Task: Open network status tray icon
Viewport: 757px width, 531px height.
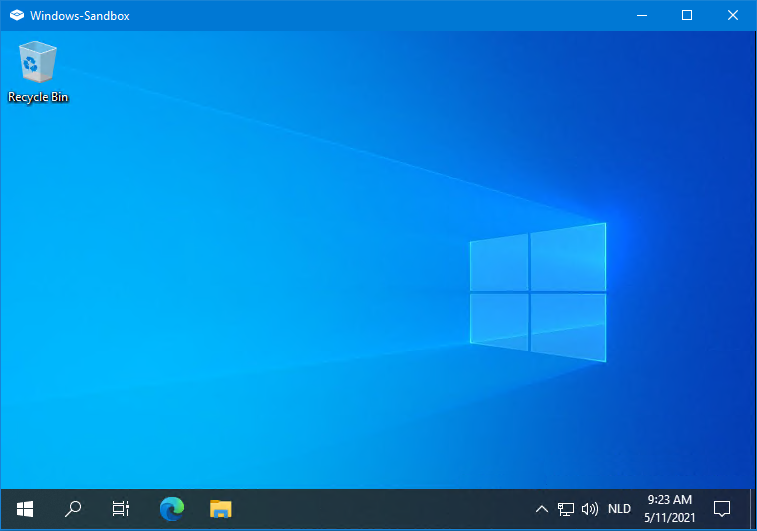Action: (565, 509)
